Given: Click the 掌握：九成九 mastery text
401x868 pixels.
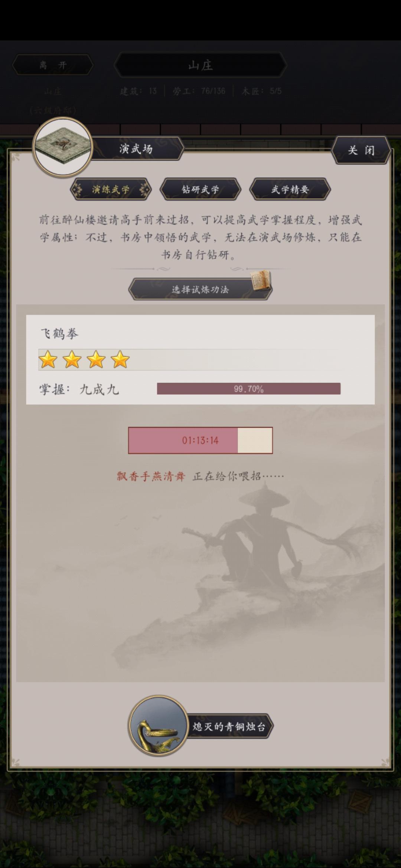Looking at the screenshot, I should (79, 389).
